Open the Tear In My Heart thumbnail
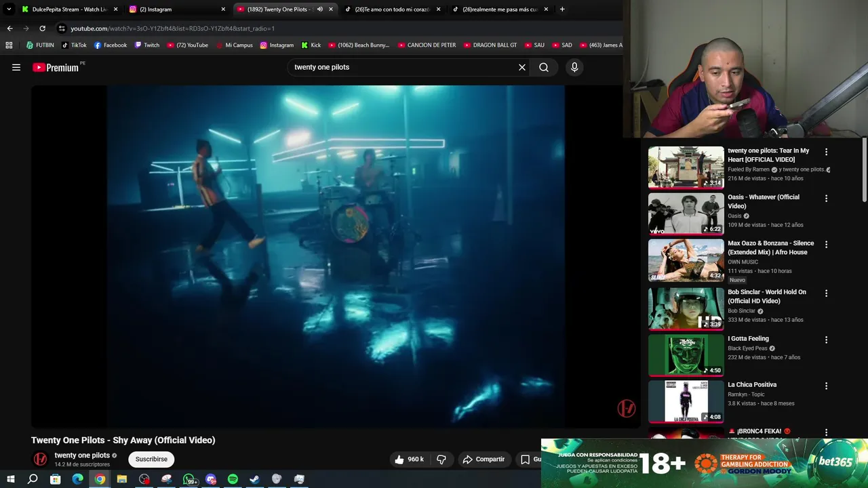This screenshot has height=488, width=868. point(686,167)
